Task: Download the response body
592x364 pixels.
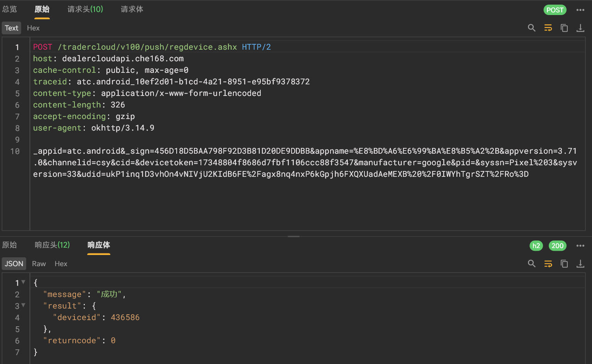Action: coord(580,263)
